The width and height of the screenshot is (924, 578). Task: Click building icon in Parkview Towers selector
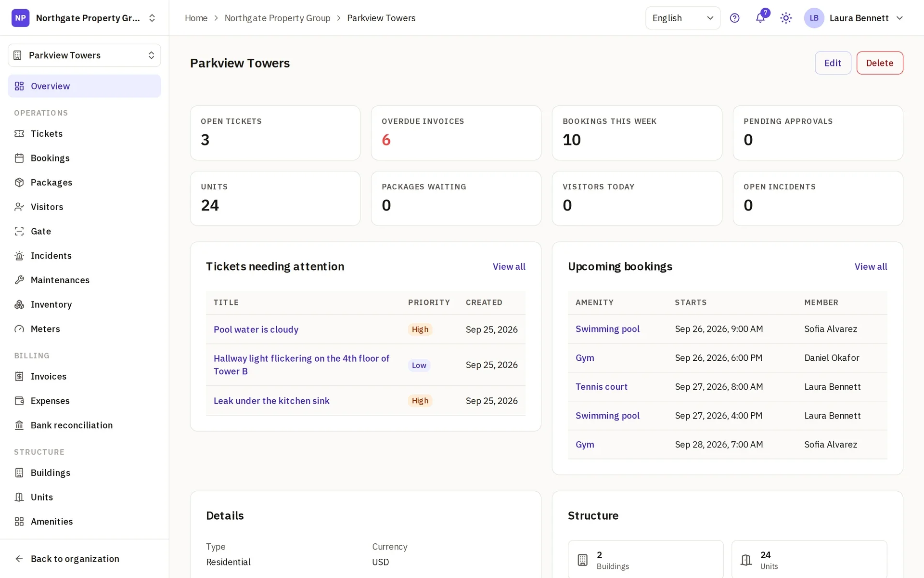pos(18,55)
